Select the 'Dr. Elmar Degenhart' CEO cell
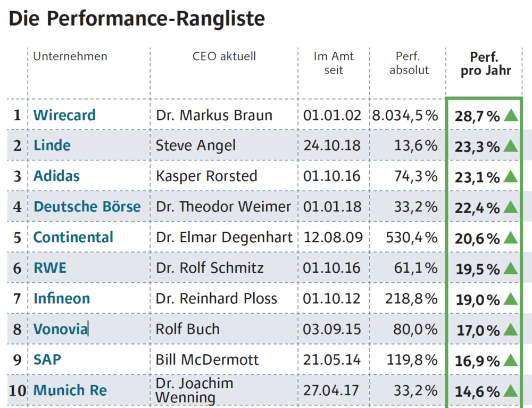 224,238
